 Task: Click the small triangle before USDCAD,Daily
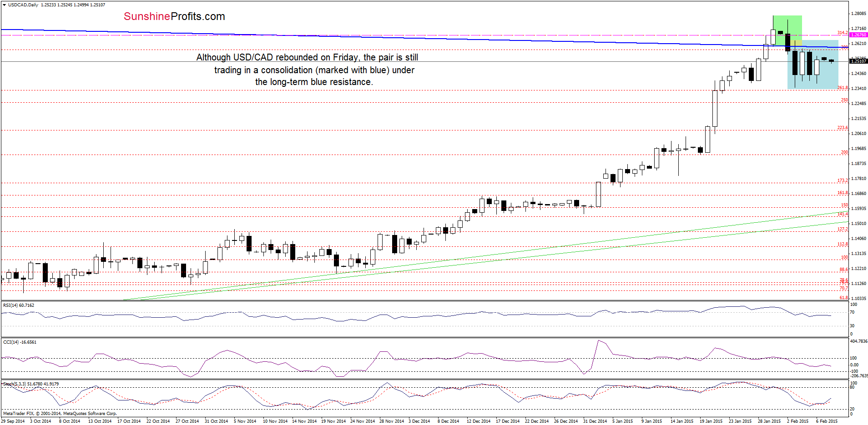coord(4,5)
